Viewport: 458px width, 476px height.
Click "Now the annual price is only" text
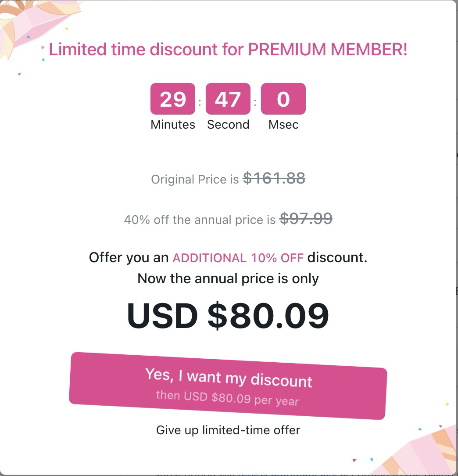(228, 278)
